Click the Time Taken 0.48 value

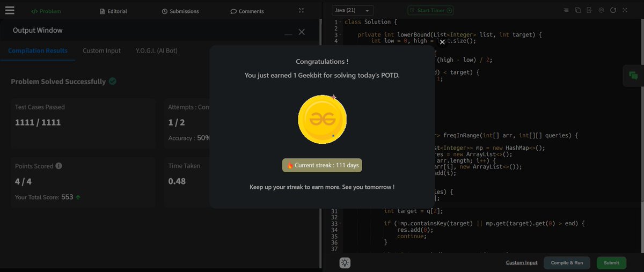point(177,181)
